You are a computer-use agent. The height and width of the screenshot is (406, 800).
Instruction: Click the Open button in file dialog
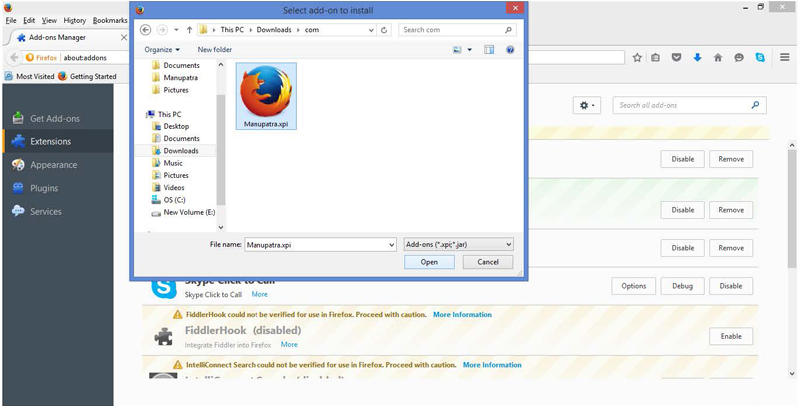pos(429,262)
